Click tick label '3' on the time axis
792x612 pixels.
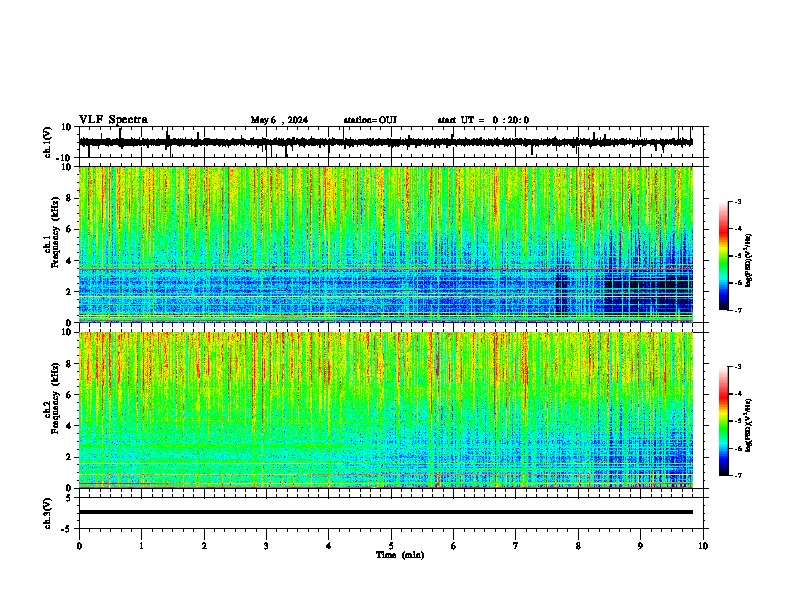point(266,546)
